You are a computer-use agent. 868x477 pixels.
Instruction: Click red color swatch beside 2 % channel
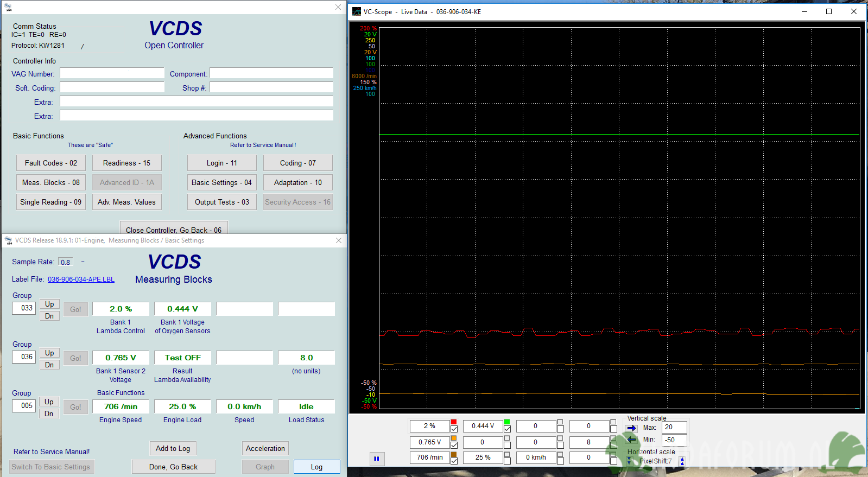pyautogui.click(x=454, y=422)
